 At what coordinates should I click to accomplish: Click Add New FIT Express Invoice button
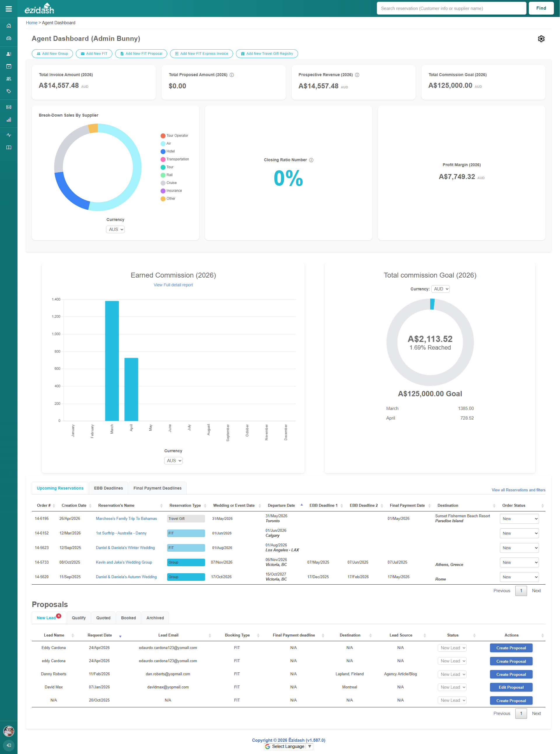tap(201, 54)
